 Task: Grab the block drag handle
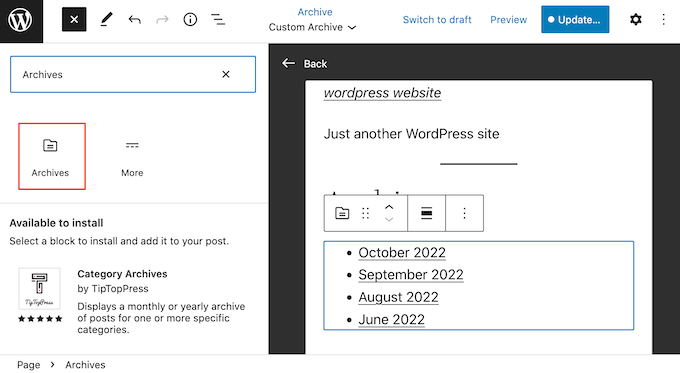tap(366, 213)
